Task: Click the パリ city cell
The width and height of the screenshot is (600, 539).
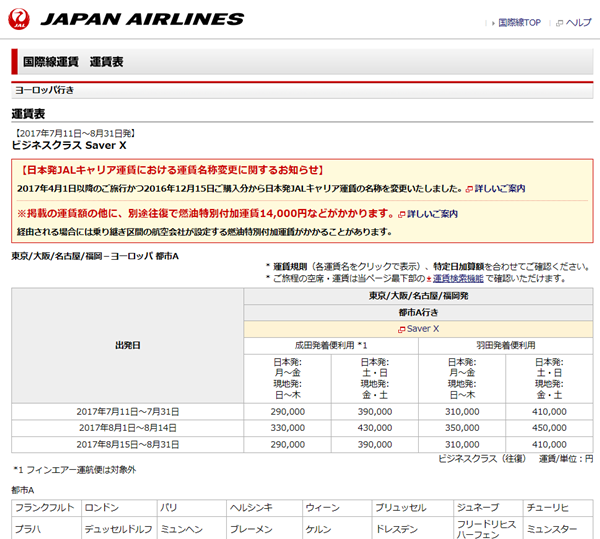Action: pyautogui.click(x=192, y=508)
